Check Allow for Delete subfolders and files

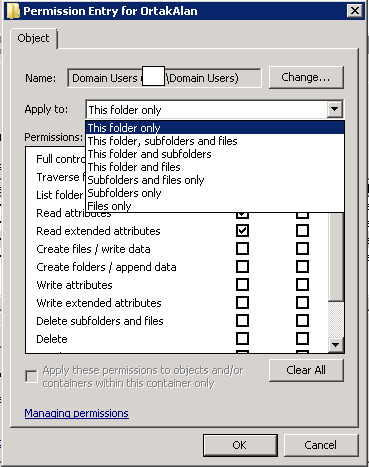(x=242, y=321)
